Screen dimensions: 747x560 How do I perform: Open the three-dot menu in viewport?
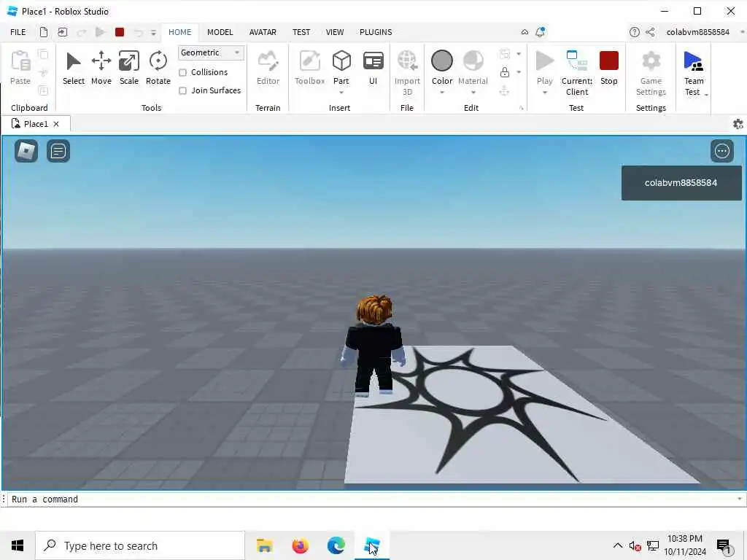721,151
